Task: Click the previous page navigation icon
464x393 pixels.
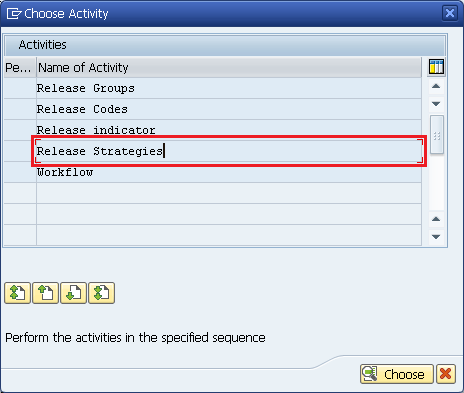Action: coord(45,293)
